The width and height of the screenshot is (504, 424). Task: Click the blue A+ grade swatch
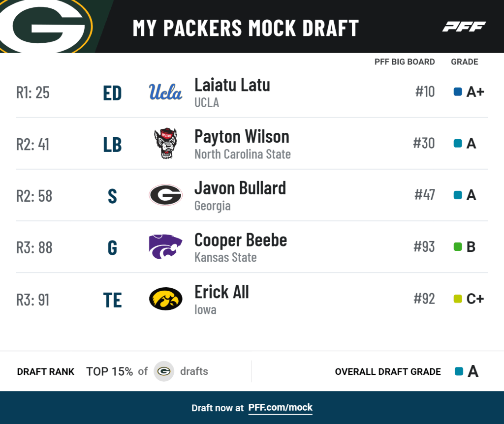point(458,92)
